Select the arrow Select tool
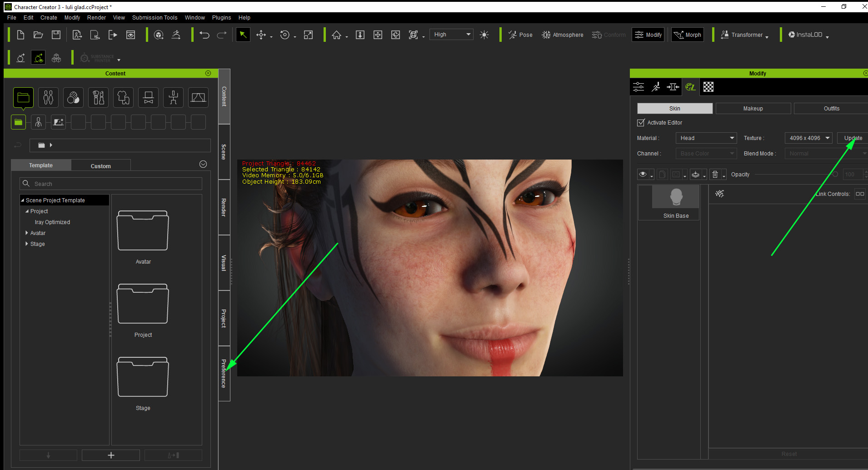The image size is (868, 470). coord(243,35)
